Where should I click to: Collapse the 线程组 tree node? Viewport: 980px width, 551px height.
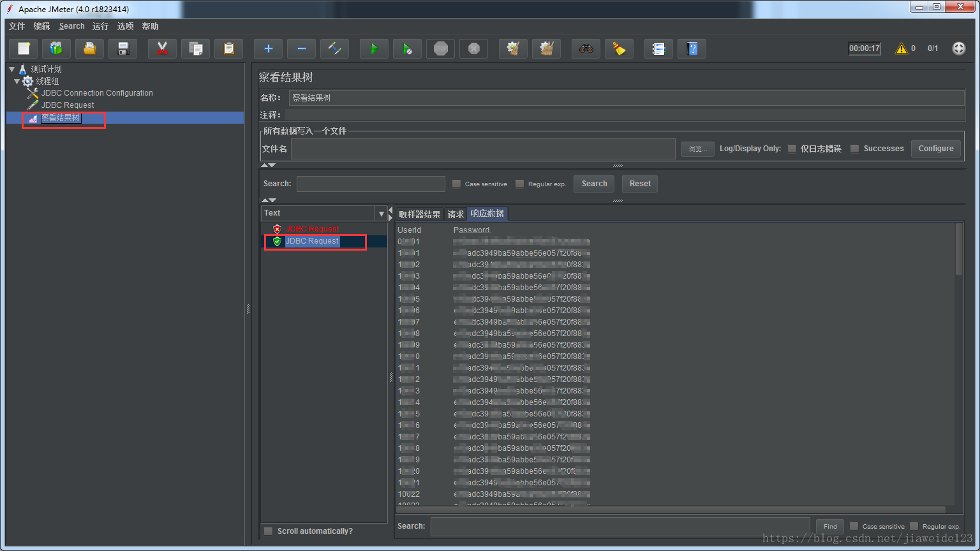(17, 81)
